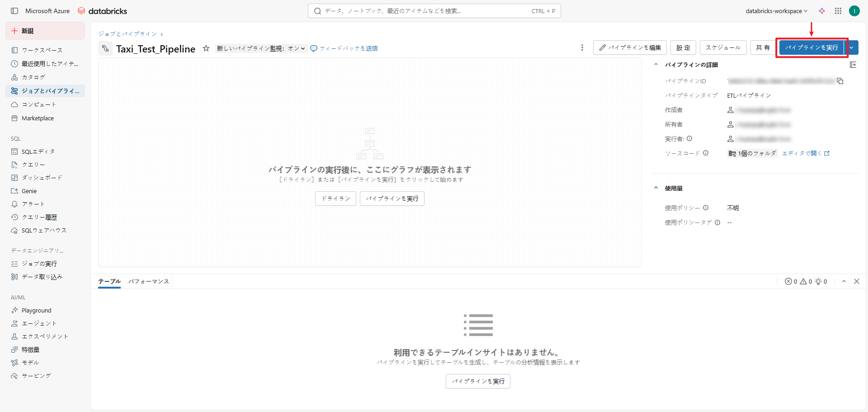Image resolution: width=868 pixels, height=412 pixels.
Task: Click the ドライラン button
Action: click(335, 199)
